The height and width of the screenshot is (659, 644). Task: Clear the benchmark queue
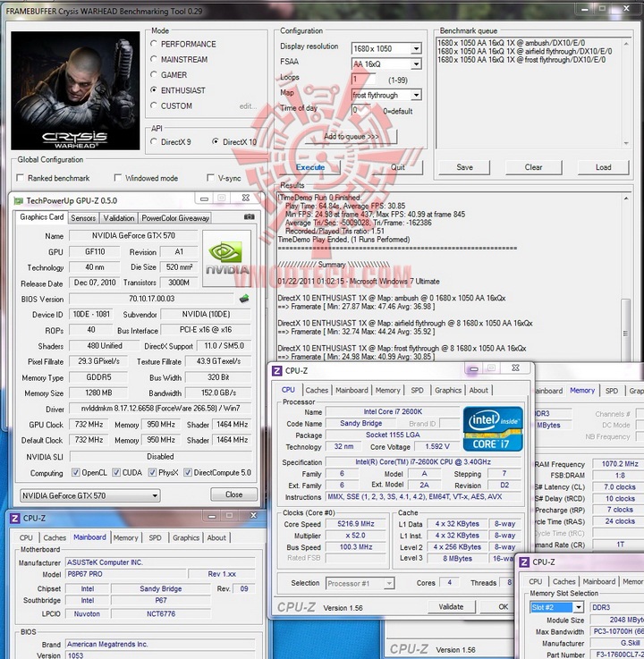point(533,167)
